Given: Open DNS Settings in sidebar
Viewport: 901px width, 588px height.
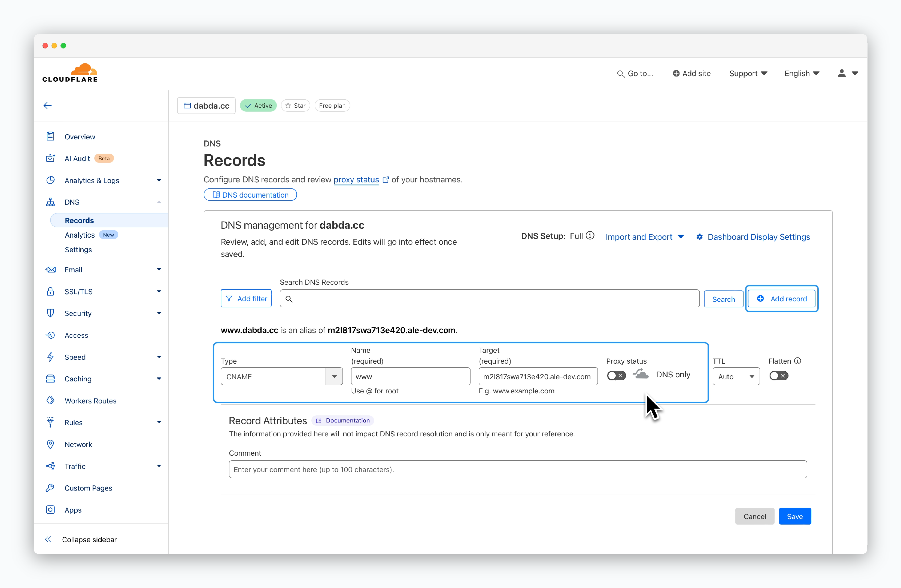Looking at the screenshot, I should click(78, 250).
